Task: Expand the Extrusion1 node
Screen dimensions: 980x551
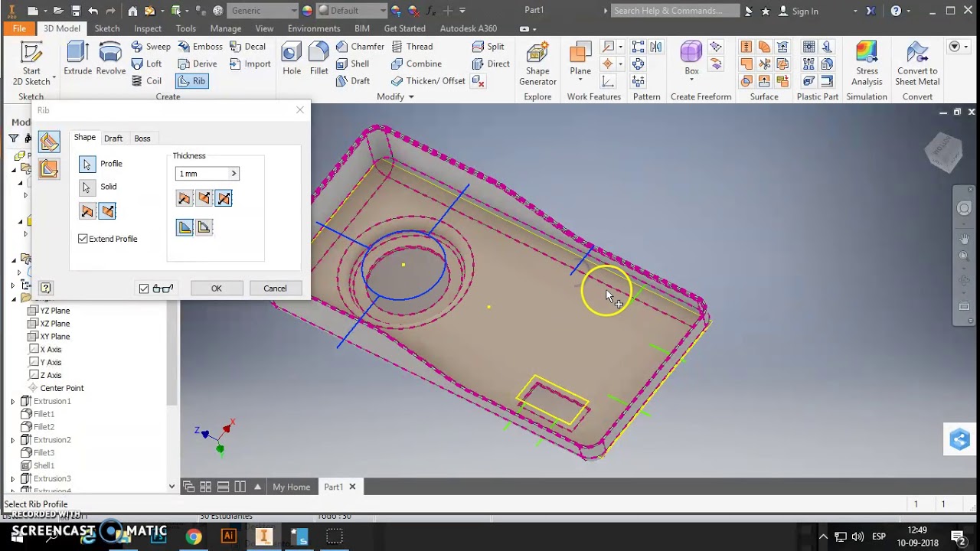Action: (12, 401)
